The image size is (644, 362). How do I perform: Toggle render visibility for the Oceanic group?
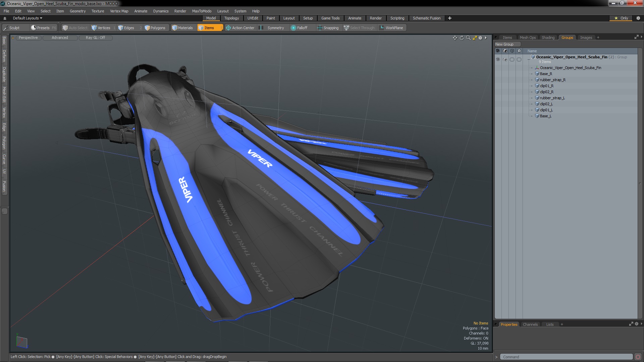click(505, 60)
